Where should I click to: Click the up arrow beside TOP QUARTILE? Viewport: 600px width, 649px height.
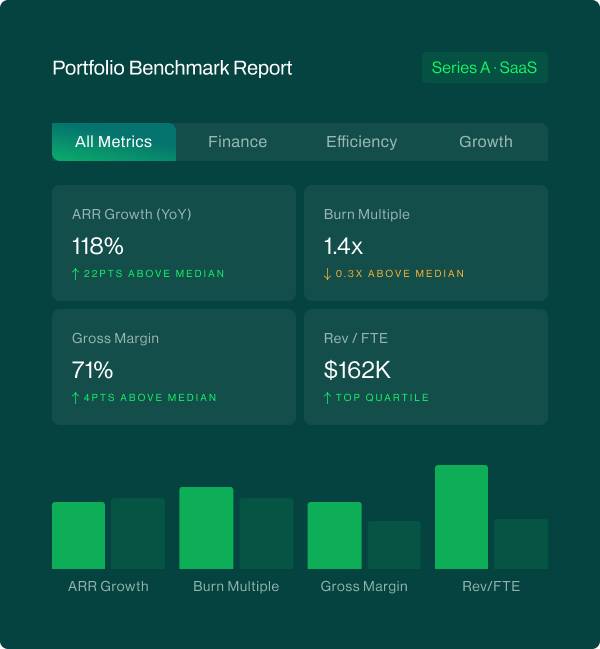pos(327,398)
